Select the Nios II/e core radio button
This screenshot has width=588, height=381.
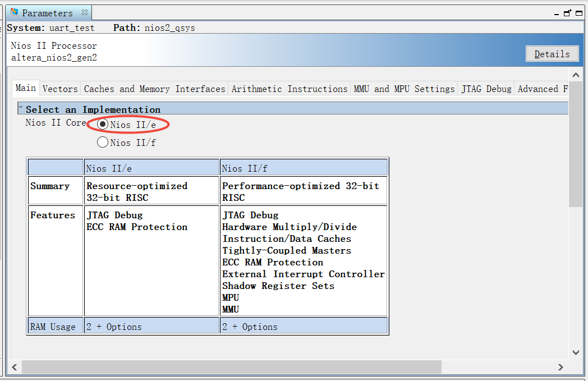coord(102,125)
